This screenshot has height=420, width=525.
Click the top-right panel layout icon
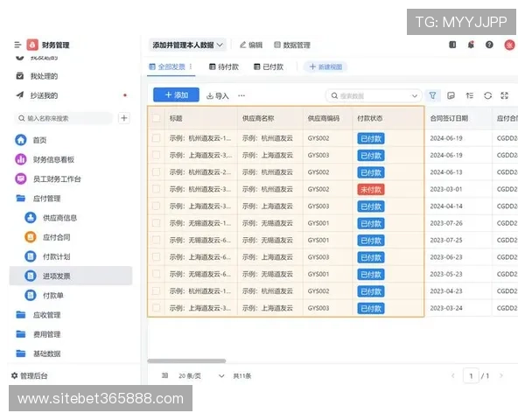[452, 45]
